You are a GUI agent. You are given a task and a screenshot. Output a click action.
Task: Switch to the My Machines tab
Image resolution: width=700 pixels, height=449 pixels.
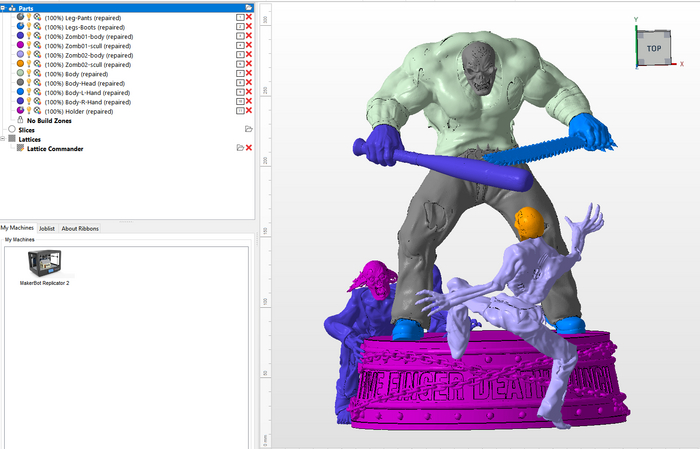(x=17, y=228)
